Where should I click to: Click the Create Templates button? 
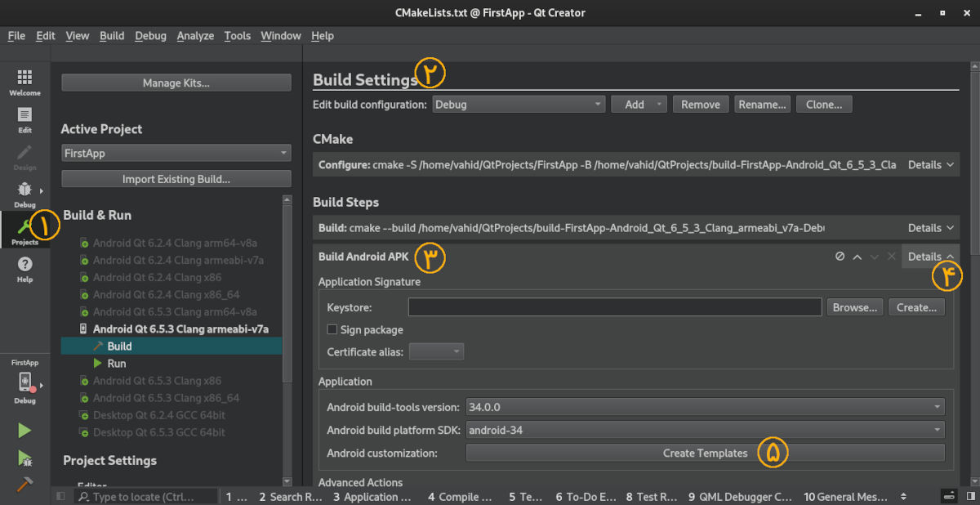coord(705,453)
